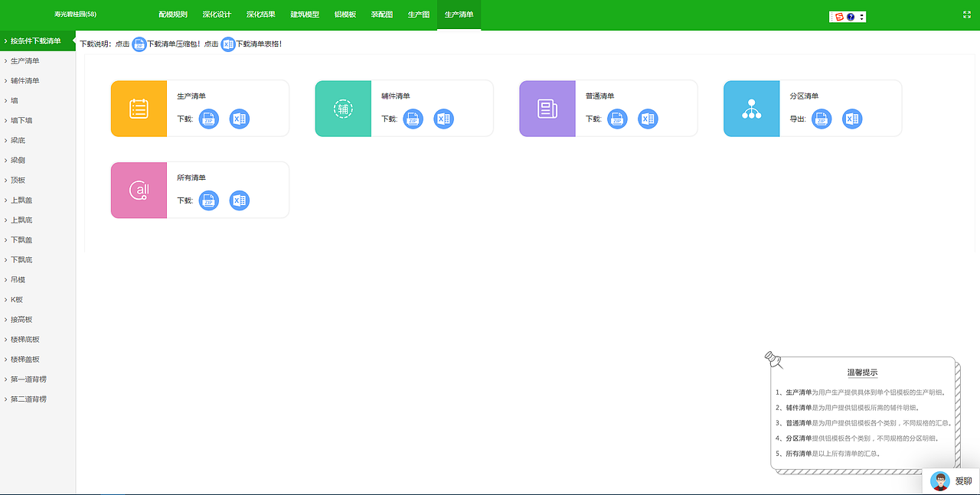Switch to the 铝模板 tab

[345, 15]
